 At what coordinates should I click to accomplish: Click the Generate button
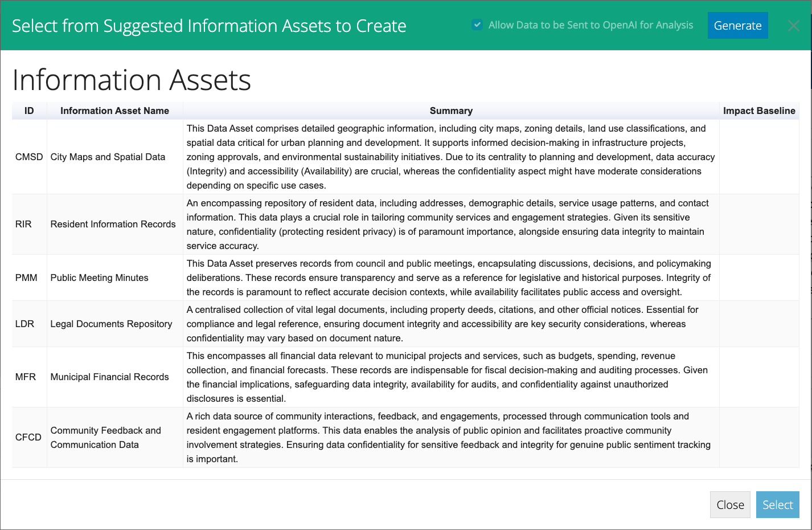737,26
